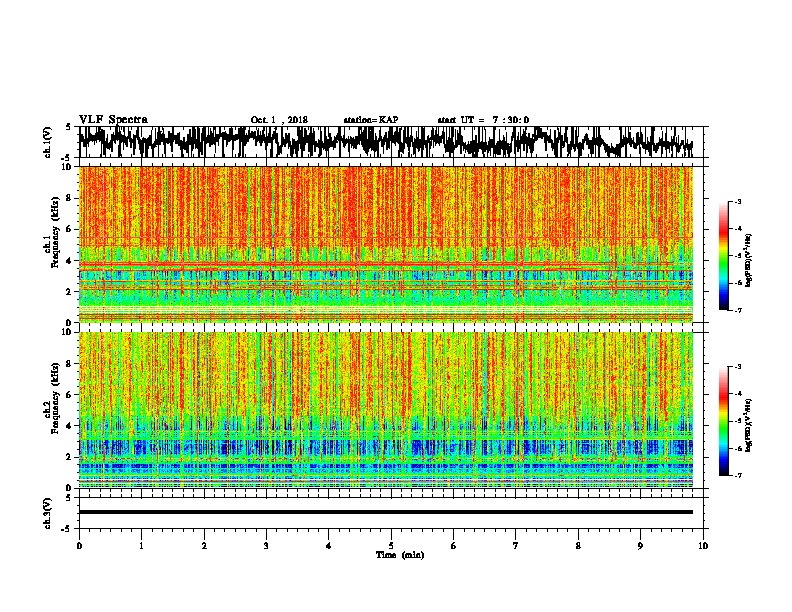Select the "start UT = 7:30:0" text
The image size is (792, 612).
(483, 120)
